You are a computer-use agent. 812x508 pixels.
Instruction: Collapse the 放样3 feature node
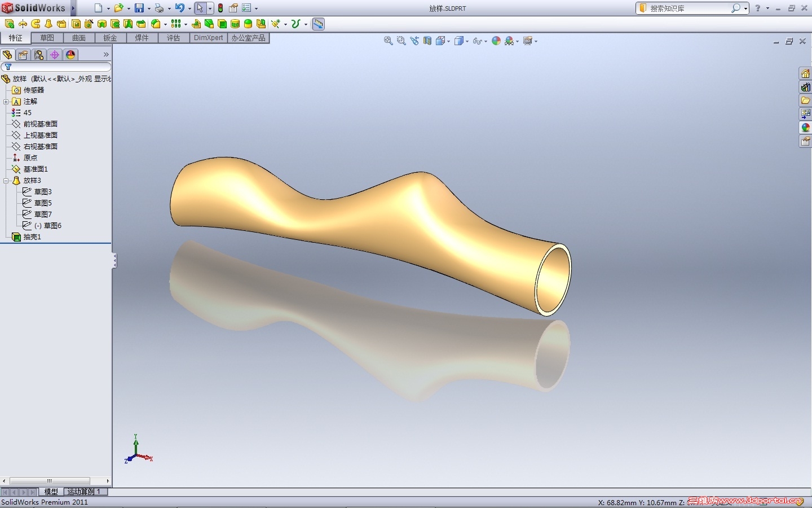click(6, 181)
